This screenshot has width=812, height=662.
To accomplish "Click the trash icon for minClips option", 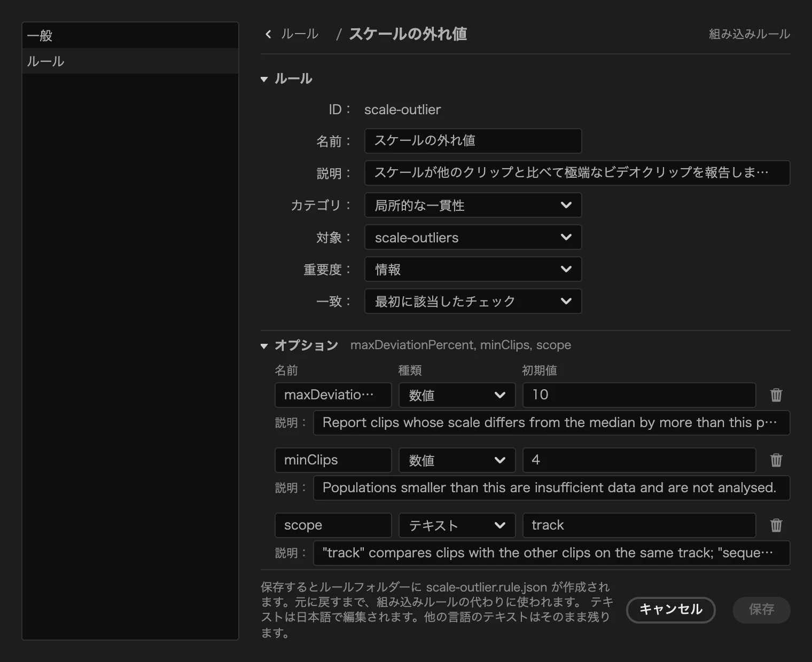I will (776, 460).
